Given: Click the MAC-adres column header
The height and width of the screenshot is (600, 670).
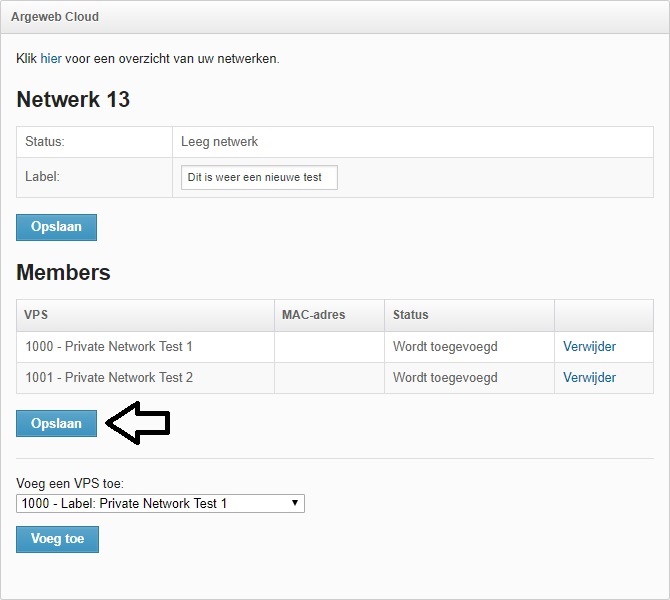Looking at the screenshot, I should 329,315.
